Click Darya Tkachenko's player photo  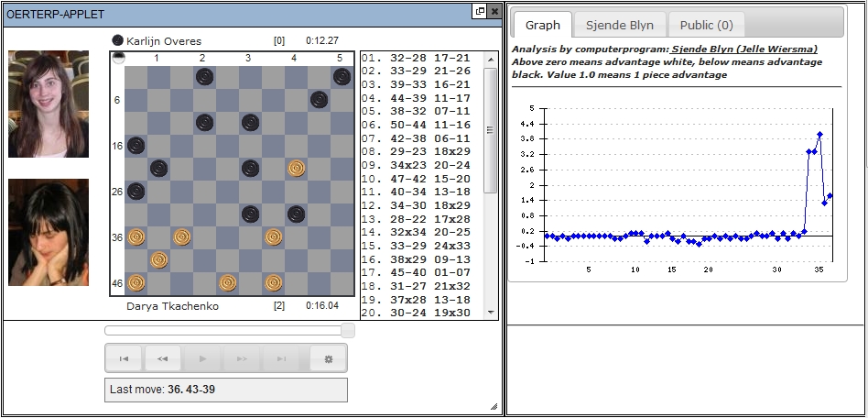tap(49, 232)
